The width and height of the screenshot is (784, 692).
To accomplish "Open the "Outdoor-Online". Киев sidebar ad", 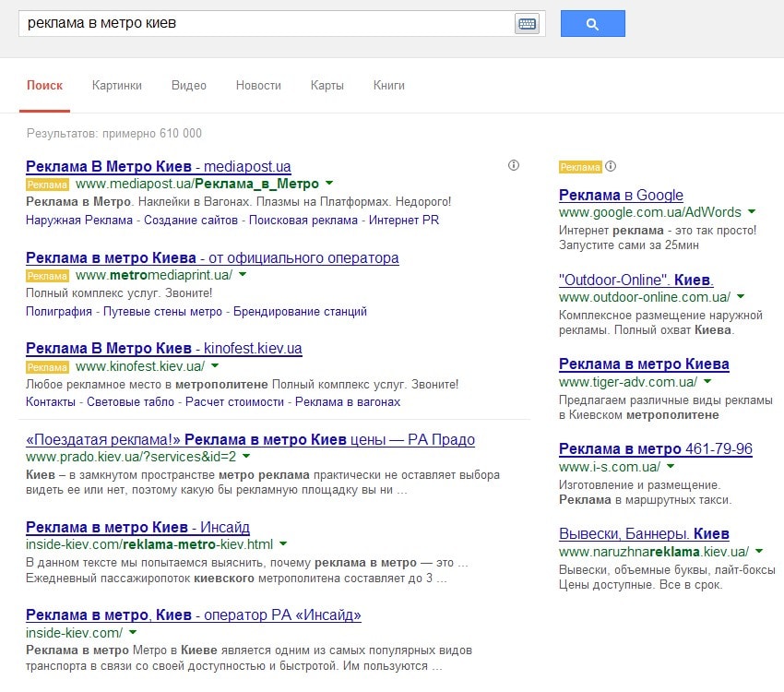I will coord(636,280).
